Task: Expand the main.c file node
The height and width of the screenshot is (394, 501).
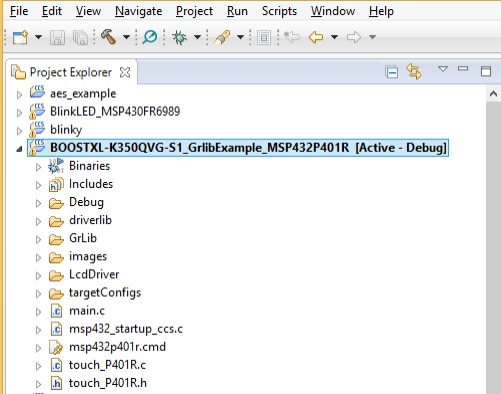Action: 38,312
